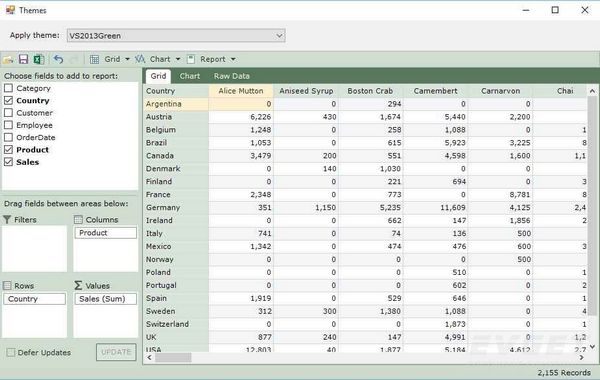This screenshot has width=600, height=380.
Task: Switch to the Chart tab
Action: point(190,76)
